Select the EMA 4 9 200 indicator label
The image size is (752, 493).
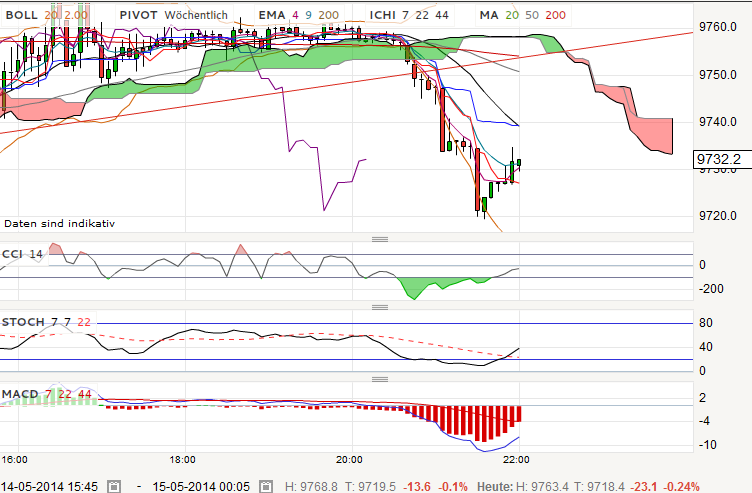point(299,15)
